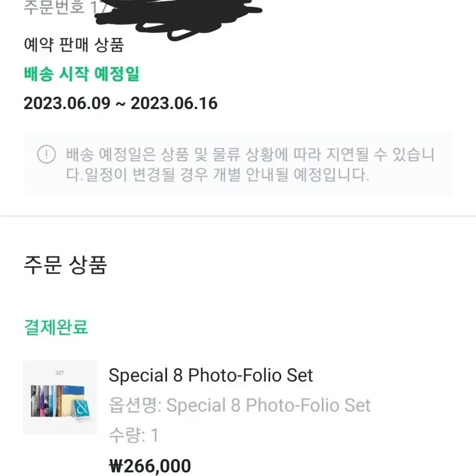Tap the 수량: 1 quantity text
Viewport: 476px width, 476px height.
pyautogui.click(x=134, y=435)
